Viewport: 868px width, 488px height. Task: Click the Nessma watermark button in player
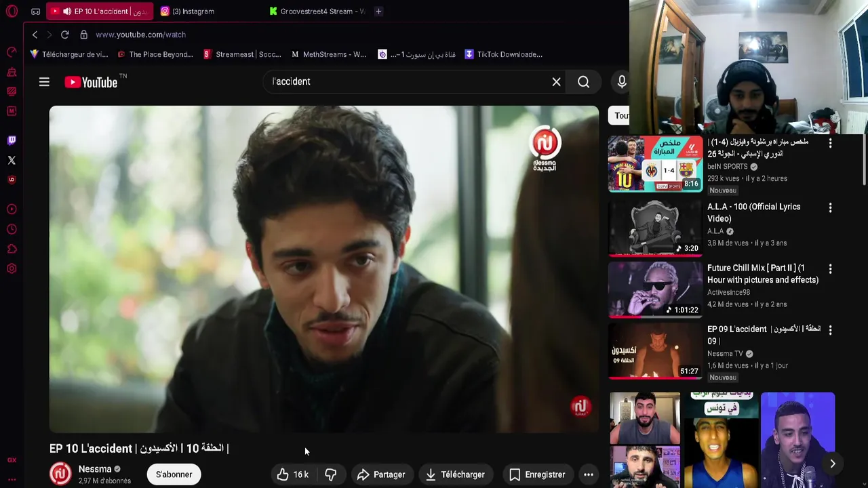(x=580, y=407)
